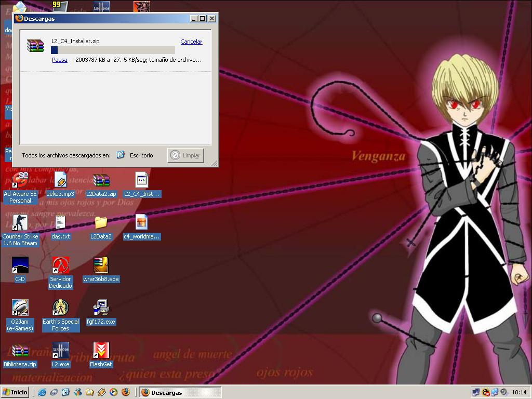Image resolution: width=532 pixels, height=399 pixels.
Task: Select the Counter Strike 1.6 No Steam shortcut
Action: pyautogui.click(x=20, y=230)
